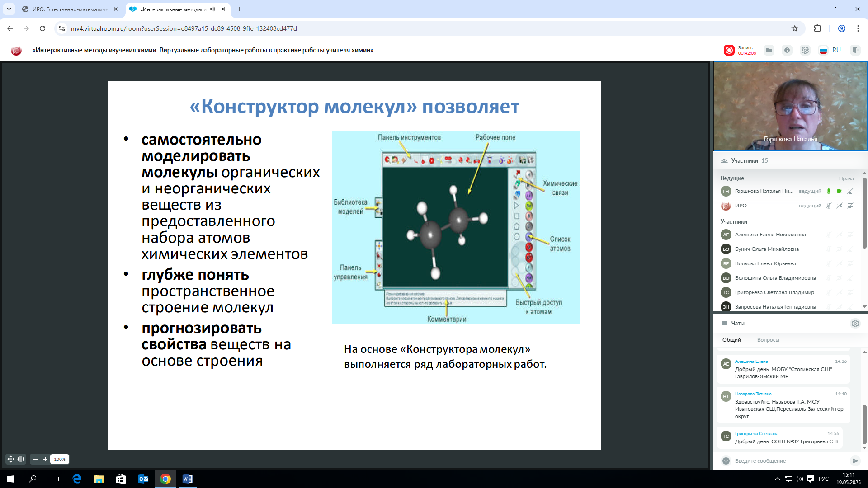Toggle screen sharing for Горшкова Наталья
Image resolution: width=868 pixels, height=488 pixels.
(x=850, y=191)
